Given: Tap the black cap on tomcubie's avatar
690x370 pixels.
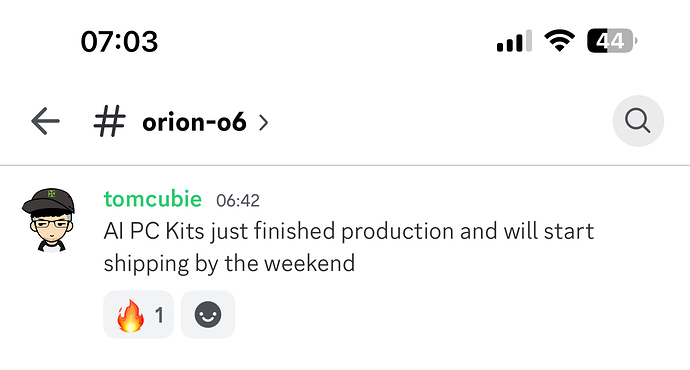Looking at the screenshot, I should [49, 201].
